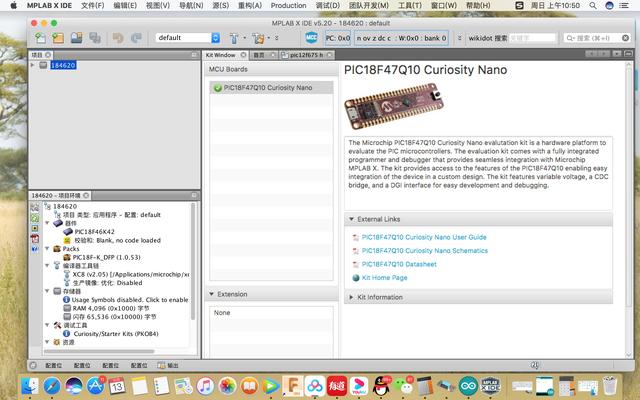
Task: Open Spotlight search in menu bar
Action: click(593, 5)
